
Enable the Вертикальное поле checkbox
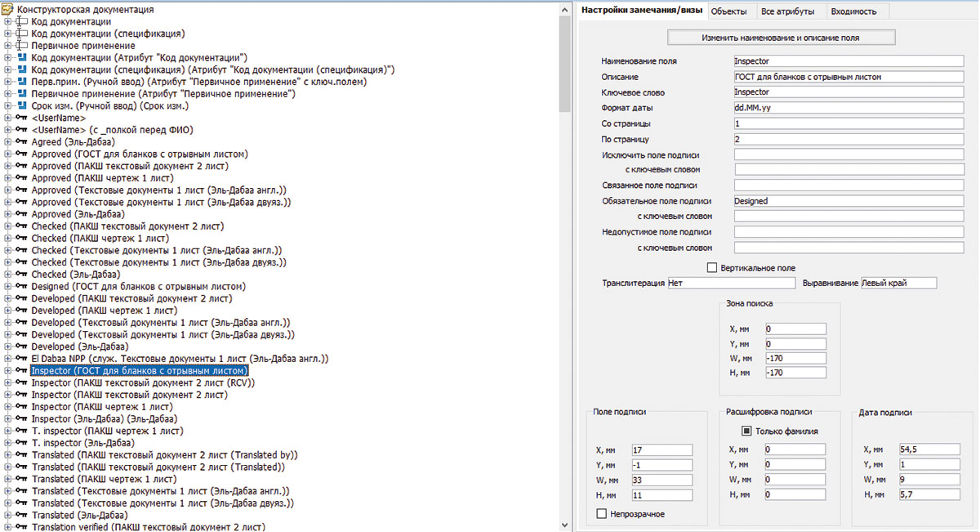coord(711,268)
